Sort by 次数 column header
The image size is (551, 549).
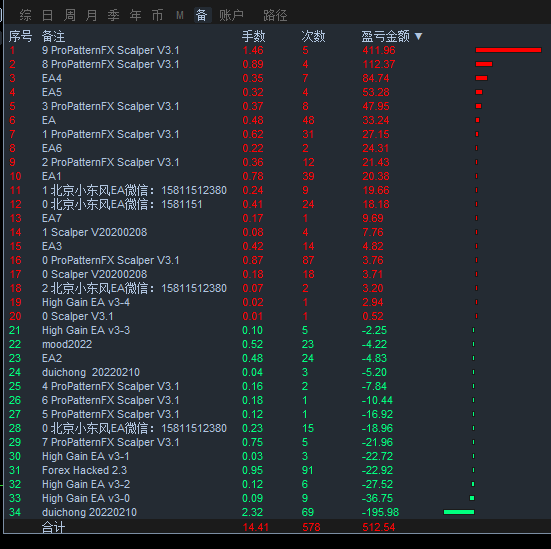(313, 36)
